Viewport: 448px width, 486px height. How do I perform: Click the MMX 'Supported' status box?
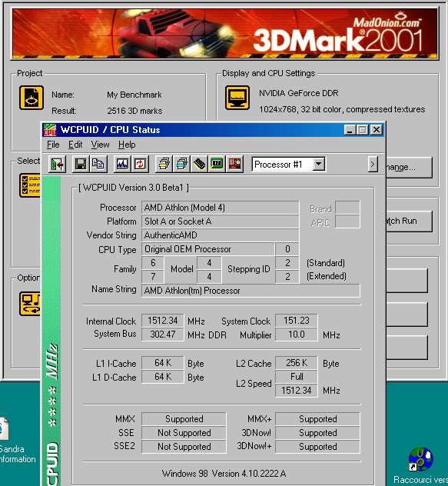(x=184, y=419)
